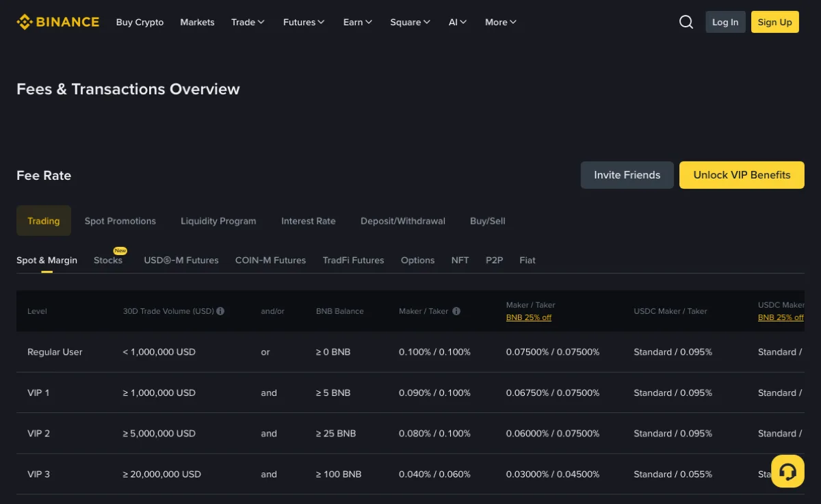Viewport: 821px width, 504px height.
Task: Click the '0.07500% / 0.07500%' discounted fee cell
Action: tap(553, 352)
